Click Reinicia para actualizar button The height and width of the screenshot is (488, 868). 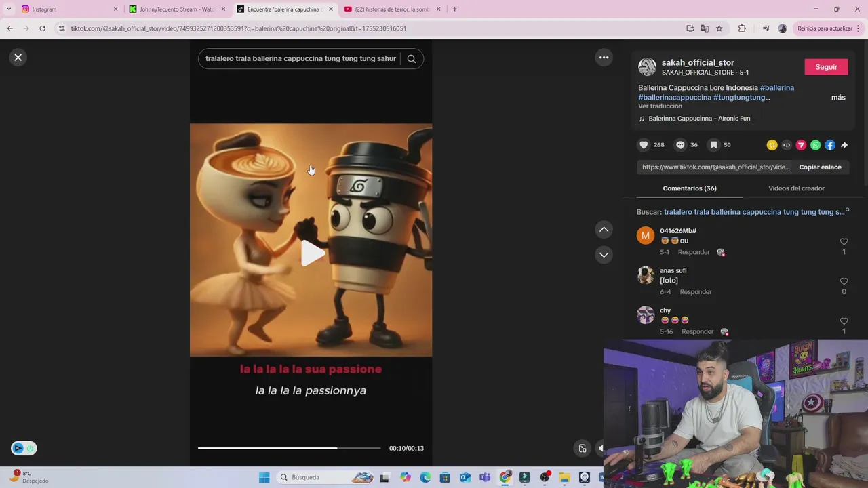[829, 28]
